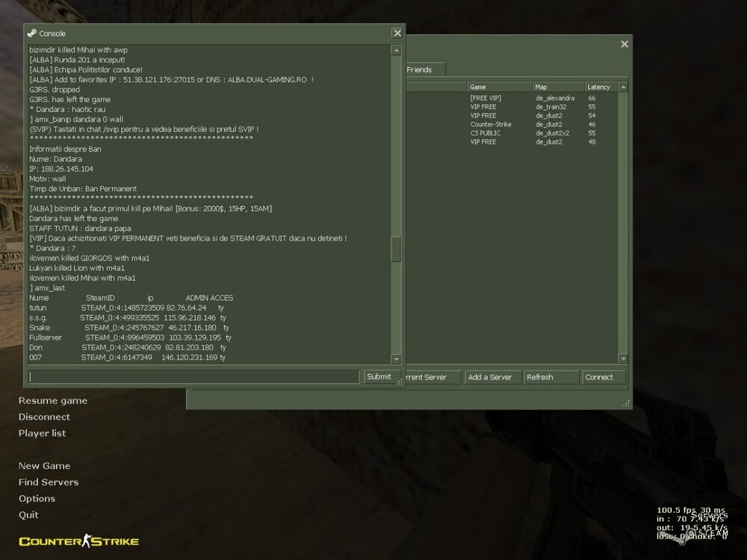Click the console scrollbar up arrow
The image size is (747, 560).
[x=396, y=51]
